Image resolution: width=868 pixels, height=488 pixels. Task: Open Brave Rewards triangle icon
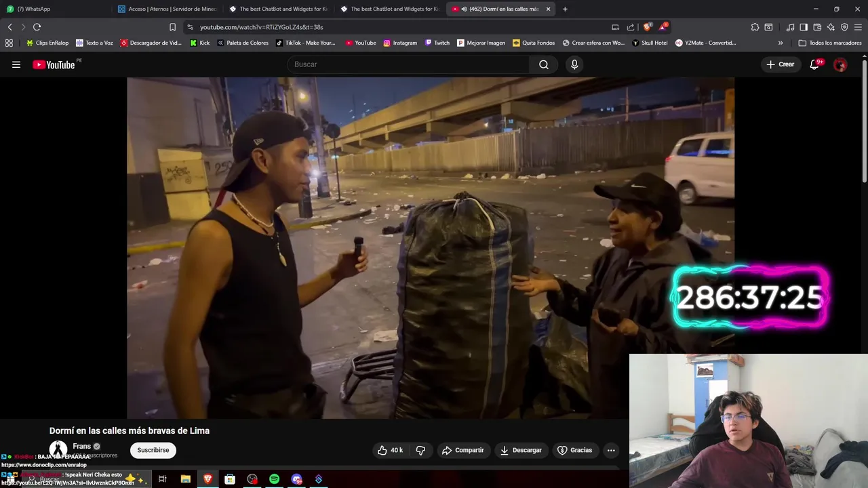click(x=664, y=27)
